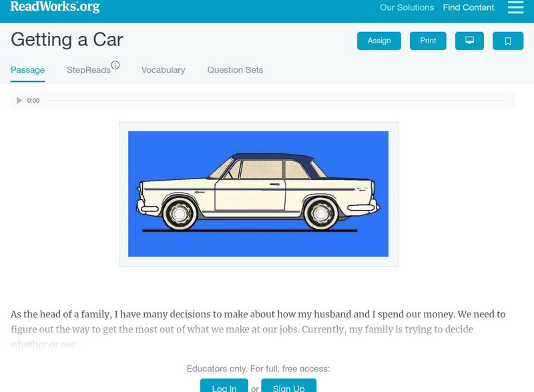Print the passage
This screenshot has height=392, width=534.
[x=428, y=41]
